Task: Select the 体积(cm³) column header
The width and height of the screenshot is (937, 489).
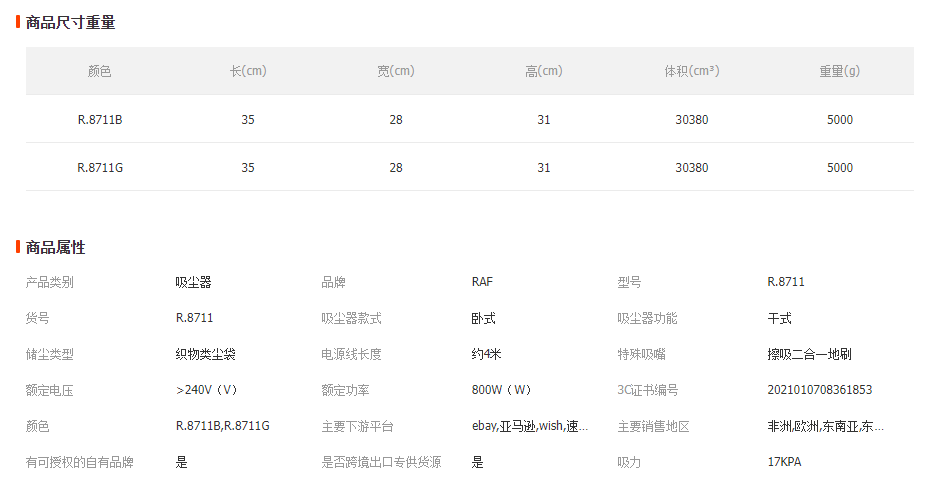Action: tap(692, 71)
